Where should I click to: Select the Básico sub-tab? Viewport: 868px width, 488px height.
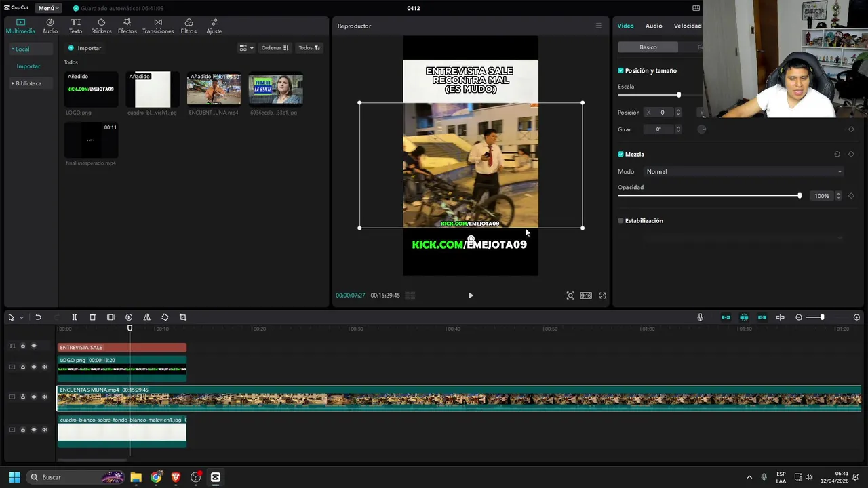tap(648, 47)
